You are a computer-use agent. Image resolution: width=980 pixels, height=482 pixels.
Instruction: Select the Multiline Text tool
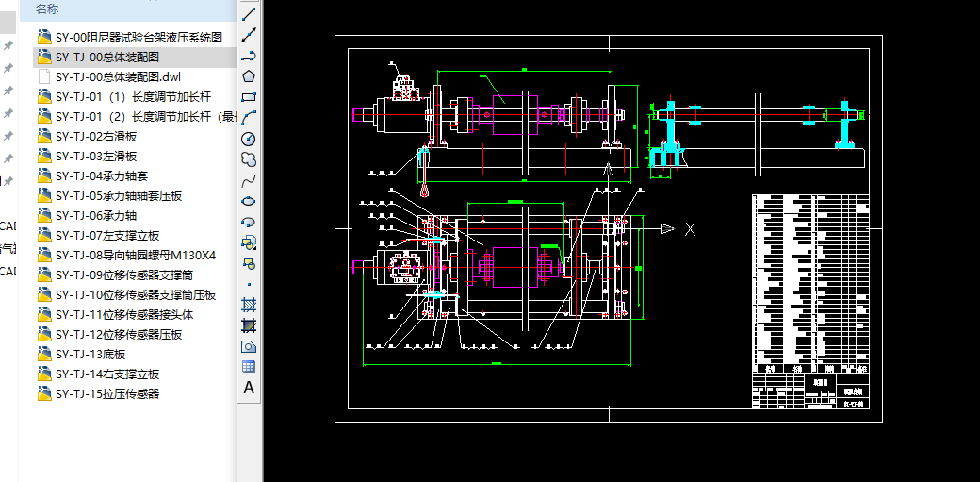coord(249,388)
